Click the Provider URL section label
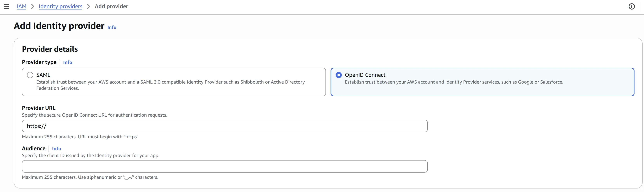644x192 pixels. tap(38, 108)
